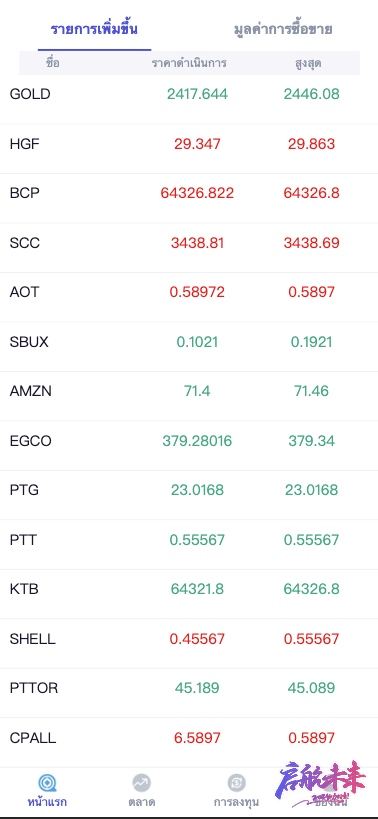Open the หน้าแรก home icon
Viewport: 378px width, 819px height.
[x=47, y=783]
